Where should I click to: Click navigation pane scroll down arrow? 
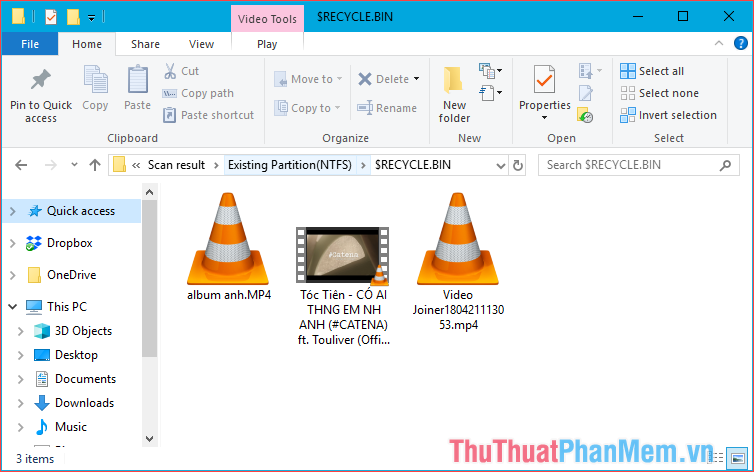click(x=150, y=438)
